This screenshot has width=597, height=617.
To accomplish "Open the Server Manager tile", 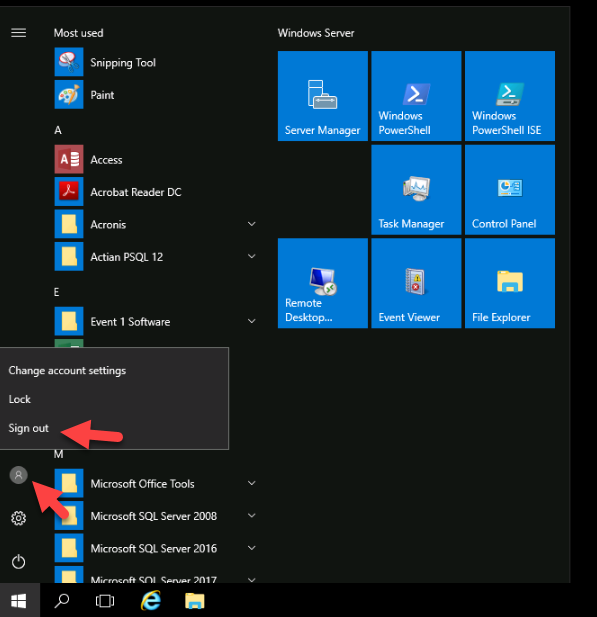I will [323, 96].
